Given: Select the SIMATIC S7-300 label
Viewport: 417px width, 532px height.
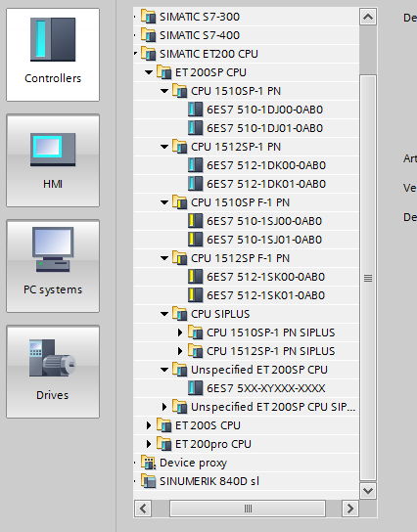Looking at the screenshot, I should pos(200,17).
